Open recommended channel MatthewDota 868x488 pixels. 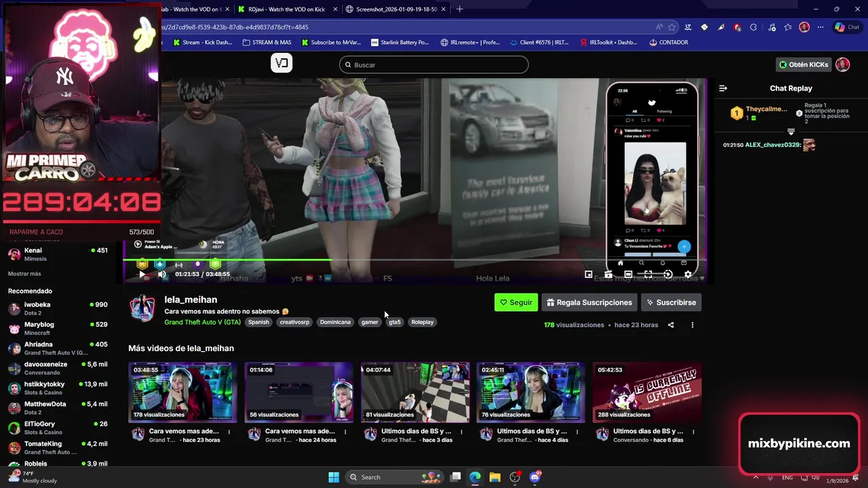point(58,407)
